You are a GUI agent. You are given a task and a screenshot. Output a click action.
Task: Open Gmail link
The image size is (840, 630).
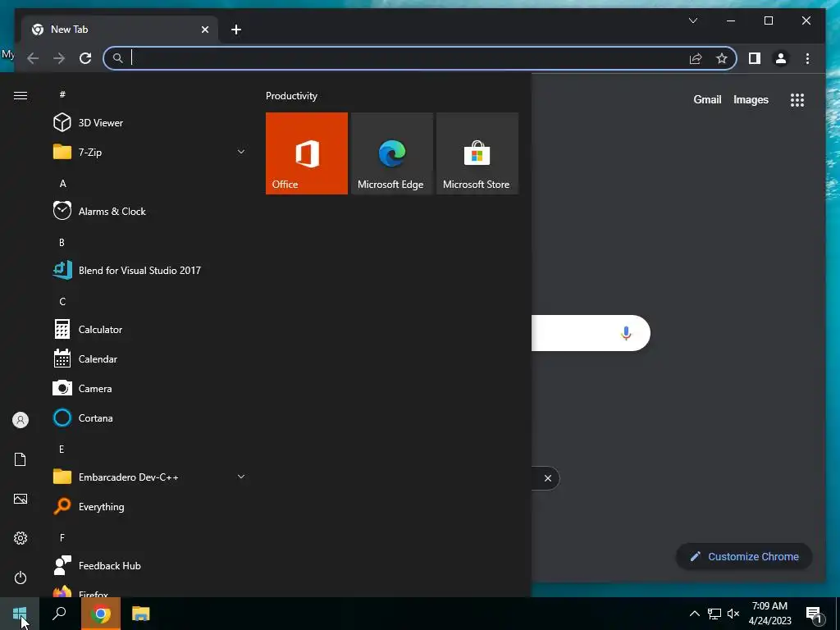(707, 99)
